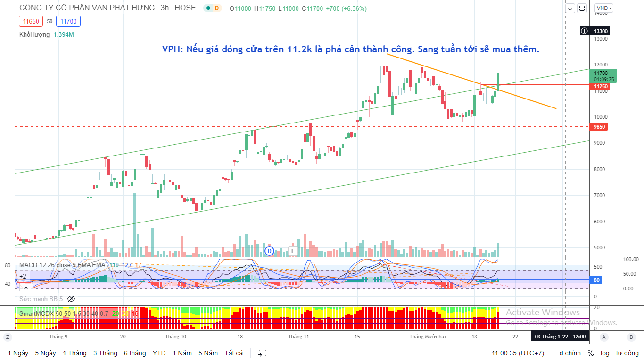The image size is (644, 362).
Task: Toggle tự động auto scale
Action: 627,353
